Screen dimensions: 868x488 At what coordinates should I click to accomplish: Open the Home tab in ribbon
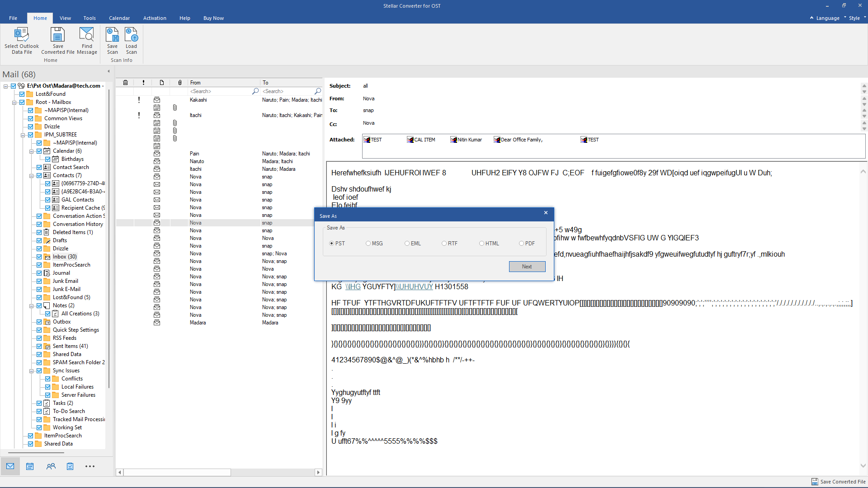point(39,18)
